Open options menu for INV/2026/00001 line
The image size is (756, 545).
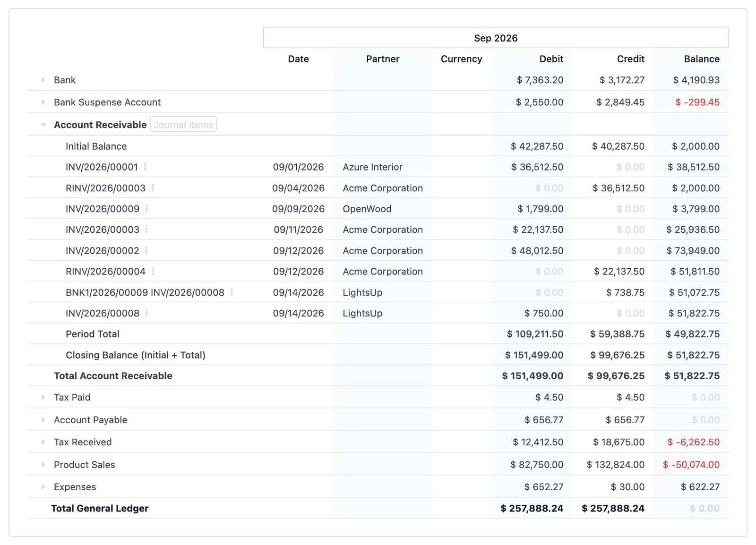click(x=145, y=167)
